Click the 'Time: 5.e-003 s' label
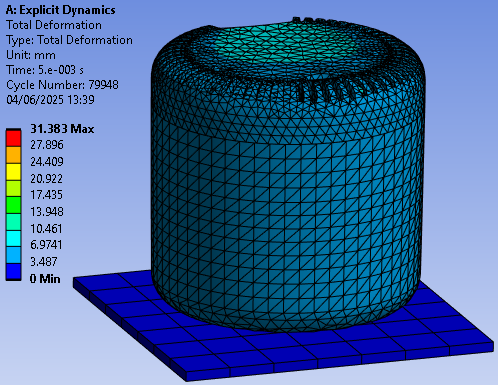Image resolution: width=498 pixels, height=385 pixels. 45,70
